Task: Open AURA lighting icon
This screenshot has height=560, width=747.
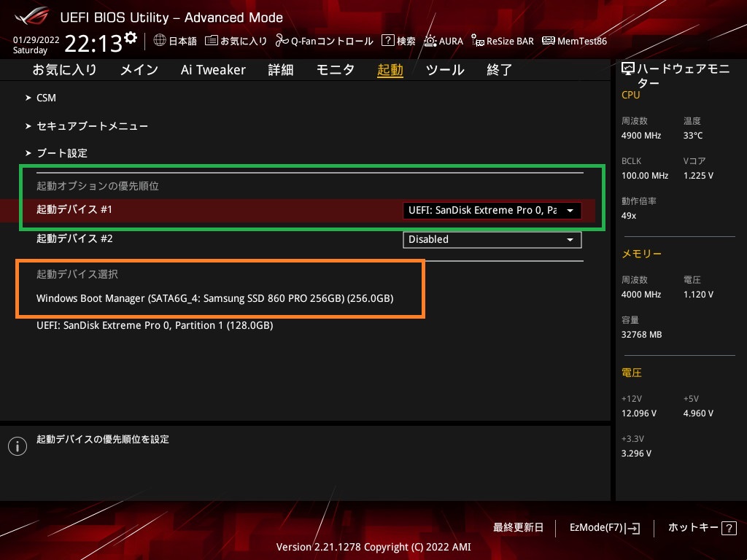Action: pos(430,41)
